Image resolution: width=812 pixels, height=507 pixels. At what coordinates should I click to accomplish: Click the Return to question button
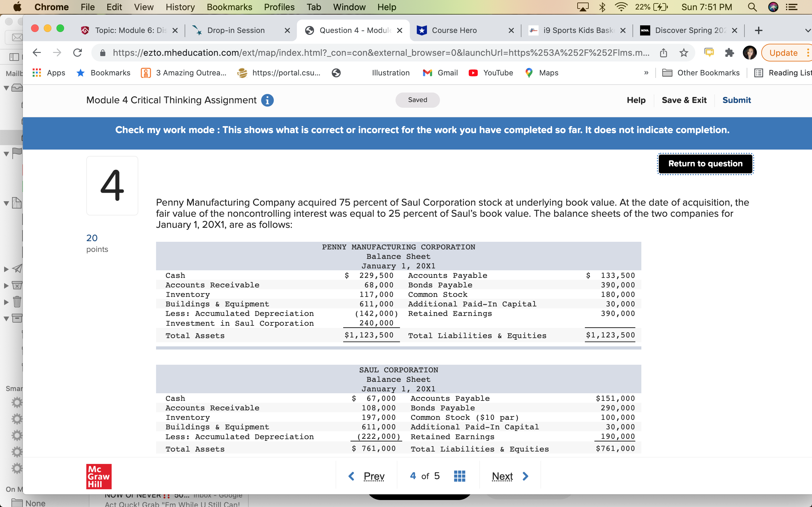[705, 164]
